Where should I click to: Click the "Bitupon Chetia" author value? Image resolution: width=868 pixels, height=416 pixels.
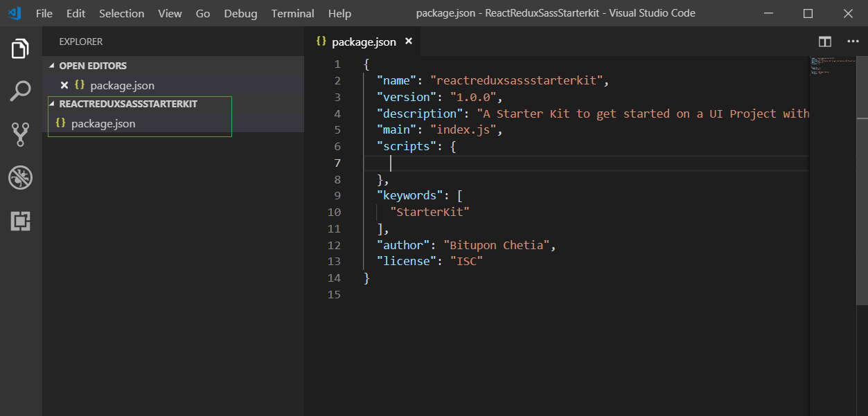497,245
